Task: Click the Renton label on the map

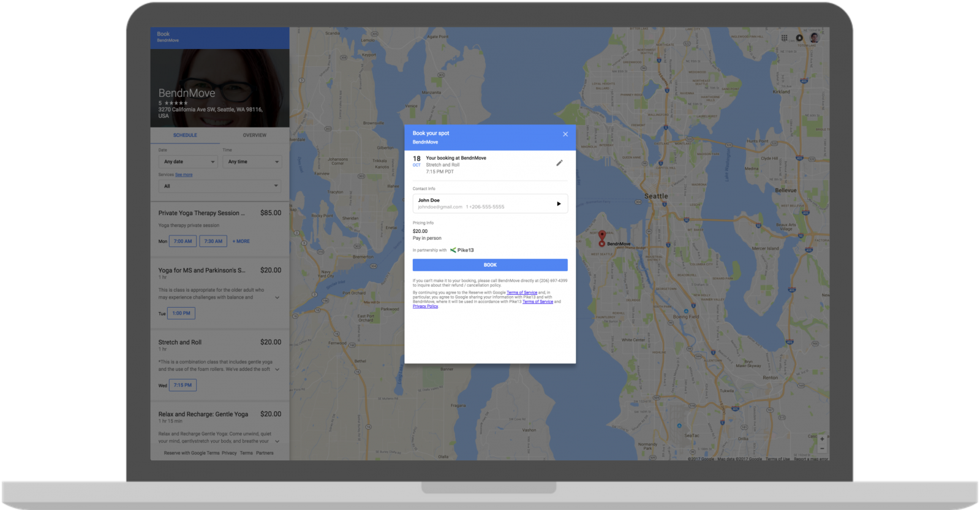Action: tap(771, 378)
